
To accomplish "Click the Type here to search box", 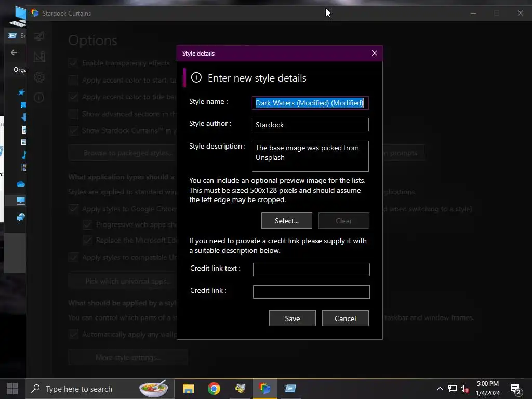I will click(x=100, y=389).
